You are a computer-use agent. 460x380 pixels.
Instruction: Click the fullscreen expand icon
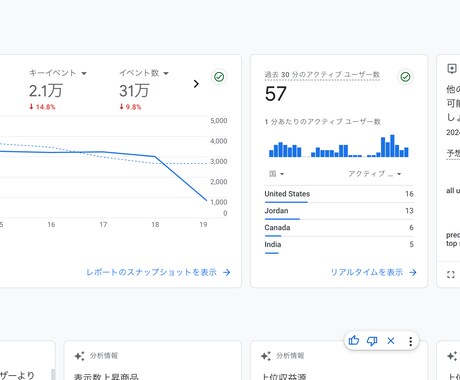click(451, 274)
